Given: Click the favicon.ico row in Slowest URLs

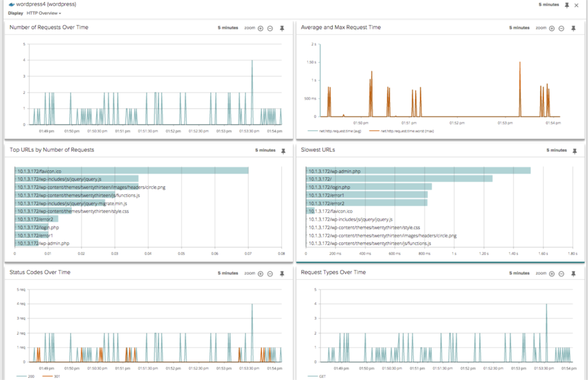Looking at the screenshot, I should pyautogui.click(x=330, y=212).
